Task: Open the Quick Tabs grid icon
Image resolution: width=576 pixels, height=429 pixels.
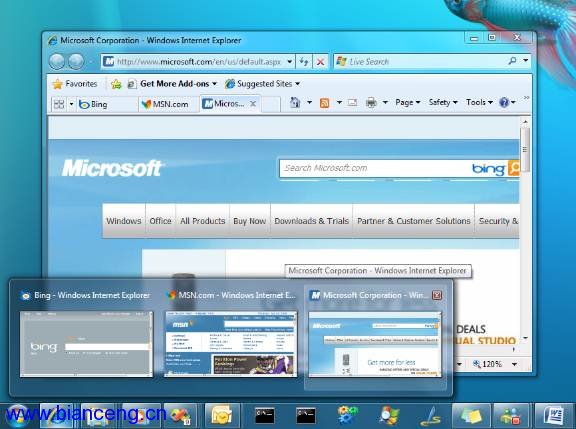Action: 59,104
